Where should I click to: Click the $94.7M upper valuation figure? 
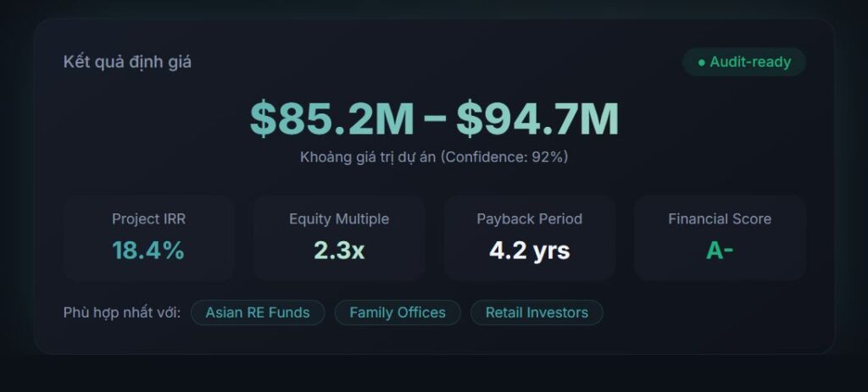click(537, 119)
